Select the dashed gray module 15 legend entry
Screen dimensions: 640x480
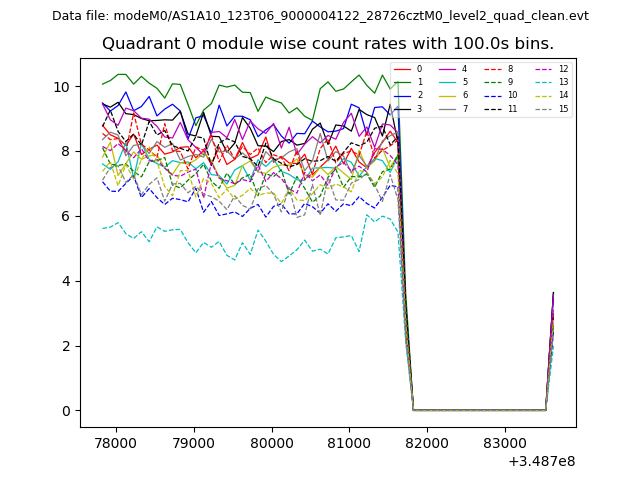pyautogui.click(x=551, y=108)
